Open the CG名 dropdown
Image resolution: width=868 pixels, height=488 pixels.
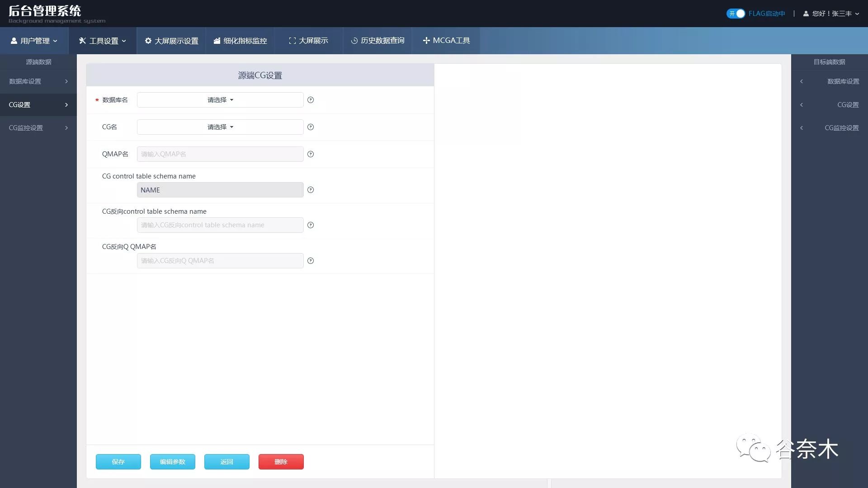(220, 127)
